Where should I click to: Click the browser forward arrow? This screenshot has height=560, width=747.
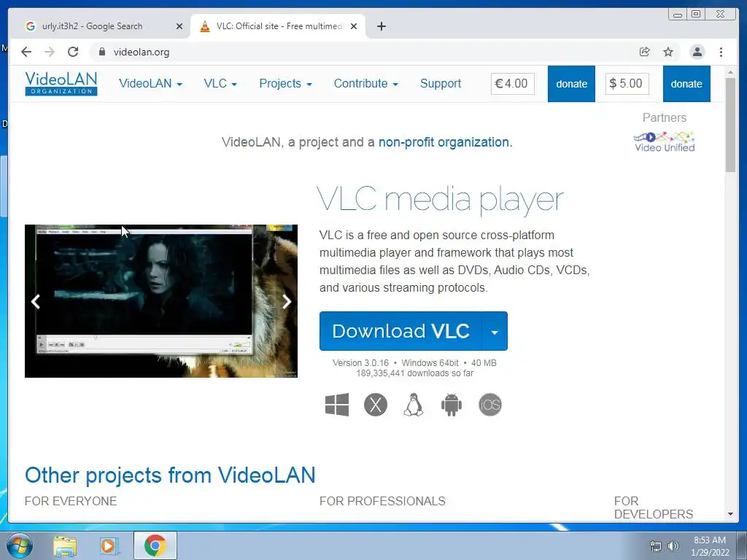pos(50,52)
